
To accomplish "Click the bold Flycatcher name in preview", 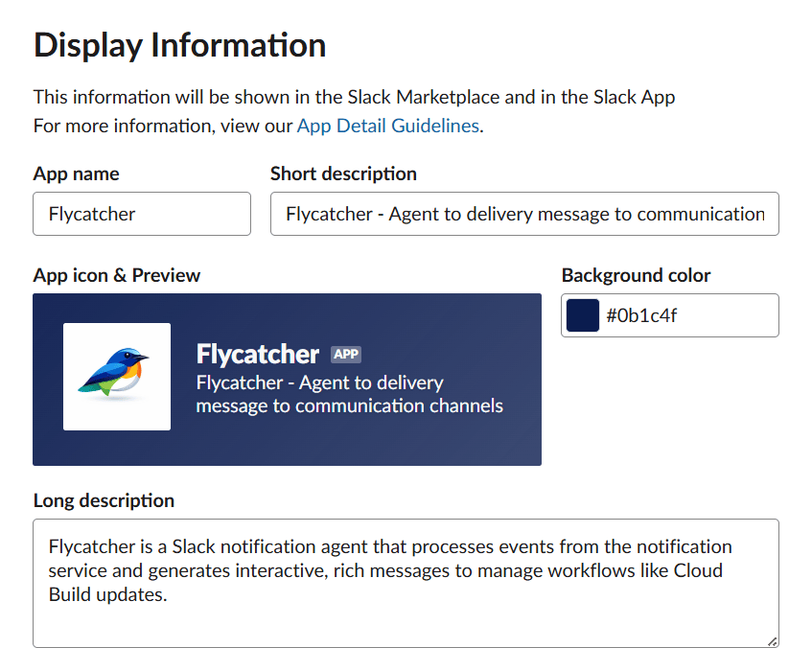I will (257, 355).
